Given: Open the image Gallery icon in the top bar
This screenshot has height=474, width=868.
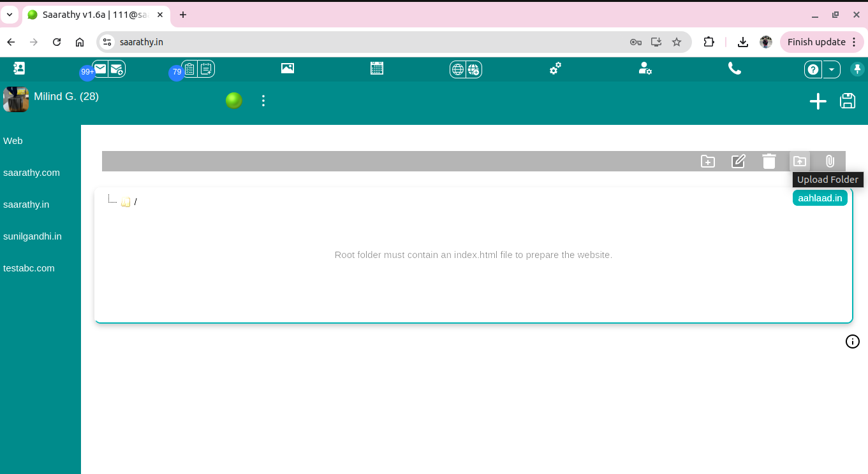Looking at the screenshot, I should [x=287, y=68].
